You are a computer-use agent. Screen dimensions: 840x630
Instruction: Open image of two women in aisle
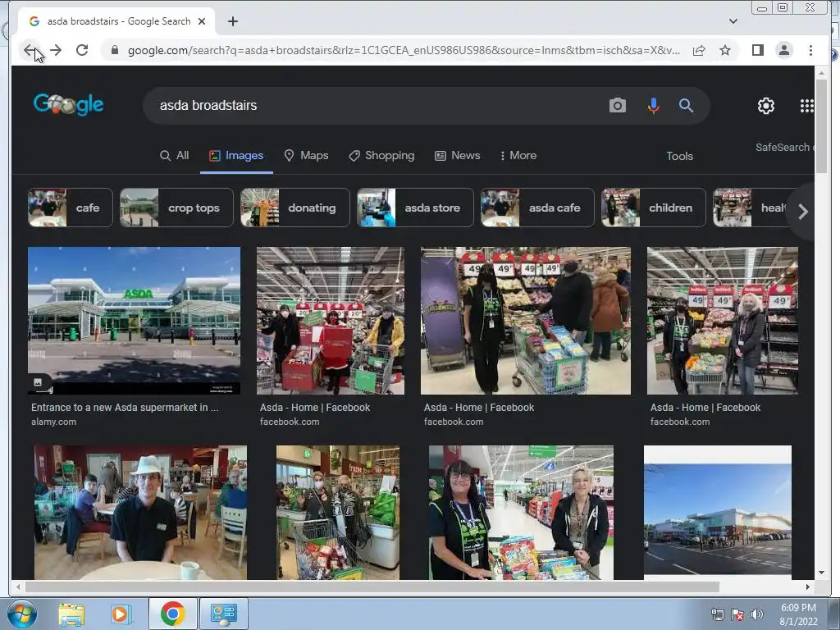521,512
